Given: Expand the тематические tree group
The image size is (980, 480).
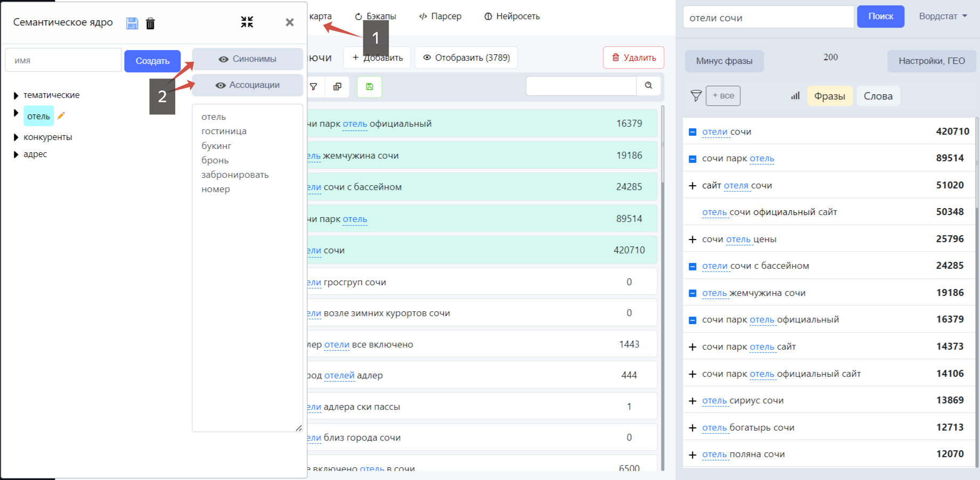Looking at the screenshot, I should point(16,96).
